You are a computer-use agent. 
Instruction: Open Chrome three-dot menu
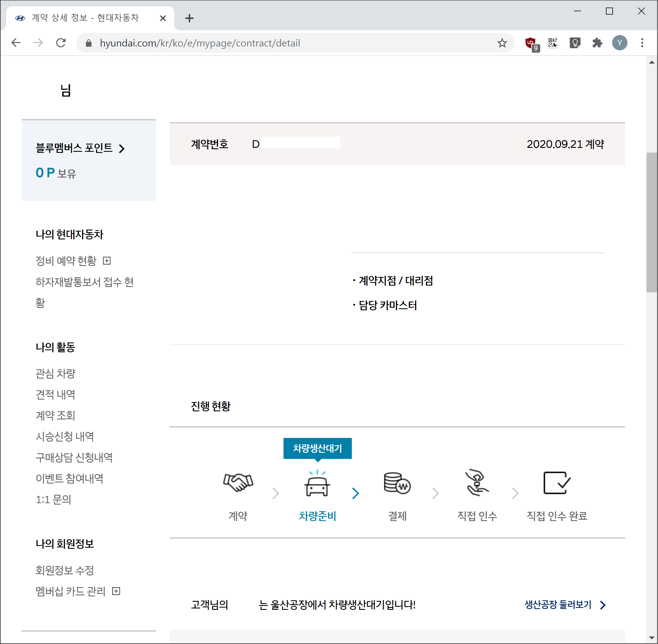pos(642,43)
